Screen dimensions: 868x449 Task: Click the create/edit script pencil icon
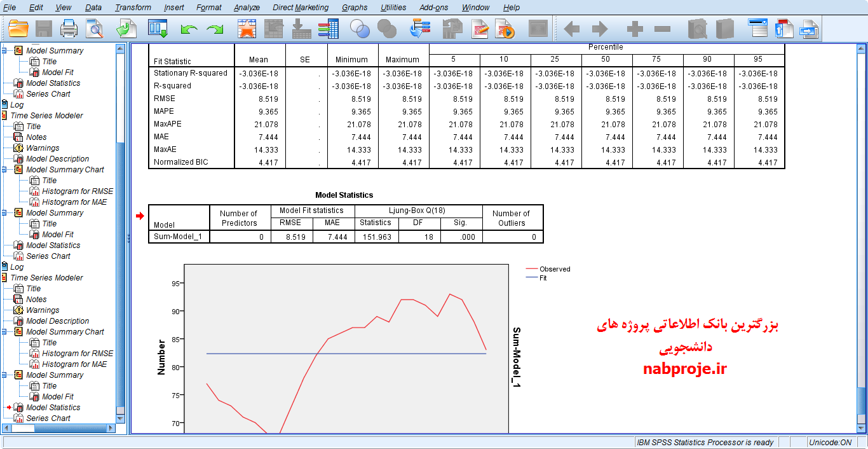point(480,29)
